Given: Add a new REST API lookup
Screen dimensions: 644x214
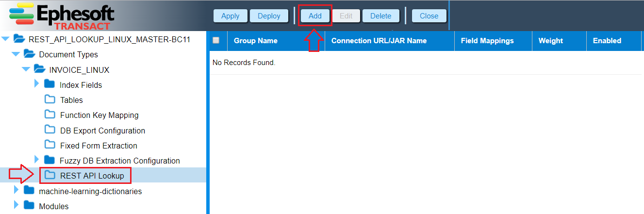Looking at the screenshot, I should pos(315,16).
